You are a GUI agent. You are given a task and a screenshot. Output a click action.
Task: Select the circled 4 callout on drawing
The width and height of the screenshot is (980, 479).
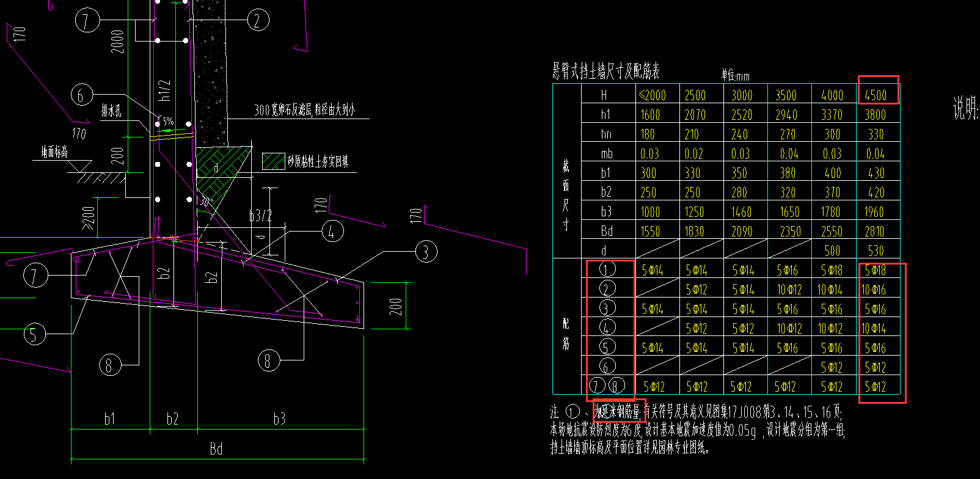[332, 232]
